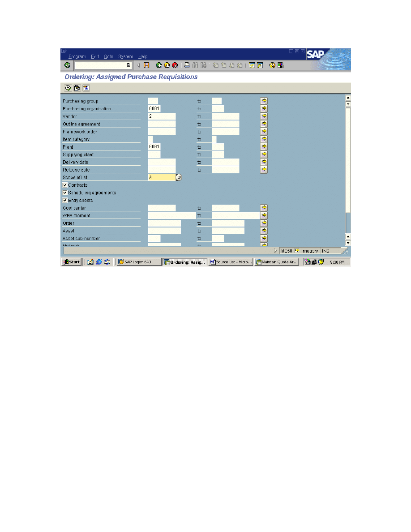Disable the Entry sheets checkbox

(65, 200)
